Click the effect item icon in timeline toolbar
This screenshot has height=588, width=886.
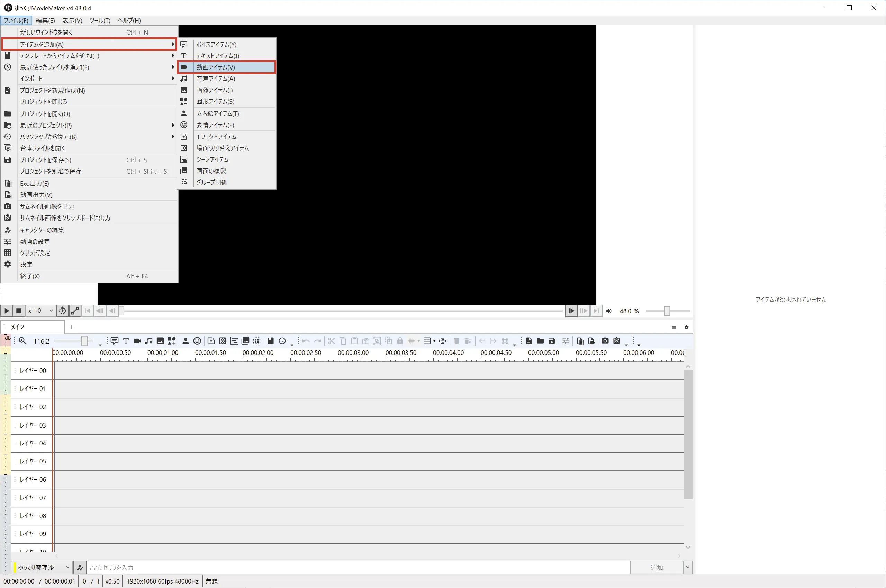(x=211, y=341)
